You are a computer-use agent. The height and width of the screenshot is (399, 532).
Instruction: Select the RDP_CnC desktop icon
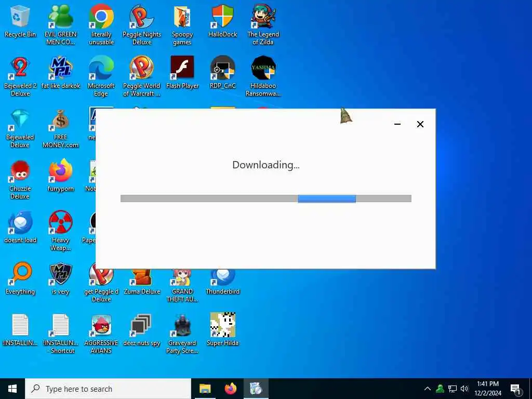pos(222,73)
